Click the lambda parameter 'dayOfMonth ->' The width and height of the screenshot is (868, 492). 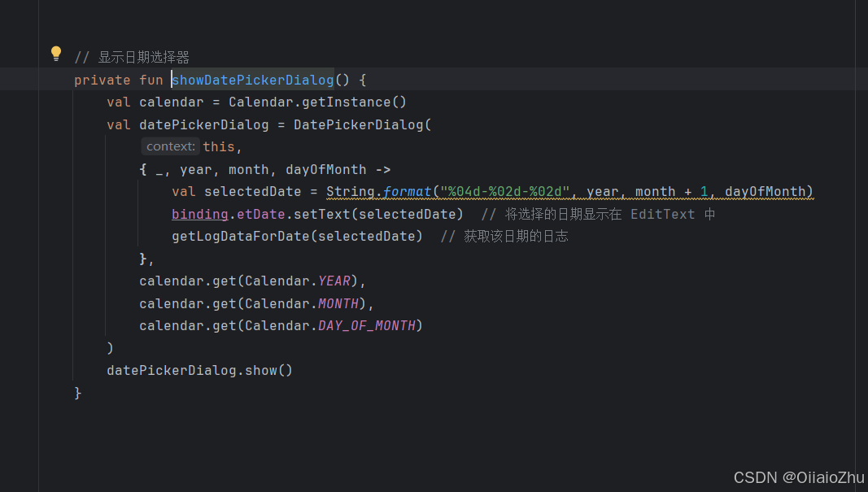click(x=338, y=169)
